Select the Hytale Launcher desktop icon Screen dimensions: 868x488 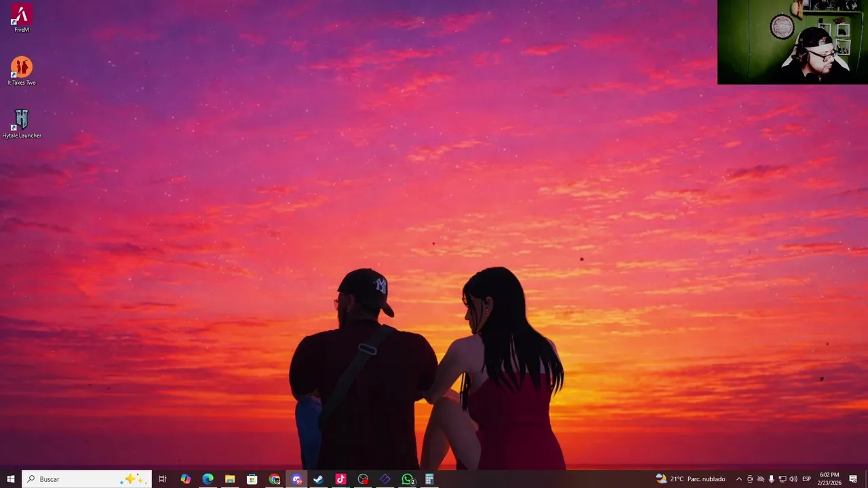pyautogui.click(x=22, y=124)
